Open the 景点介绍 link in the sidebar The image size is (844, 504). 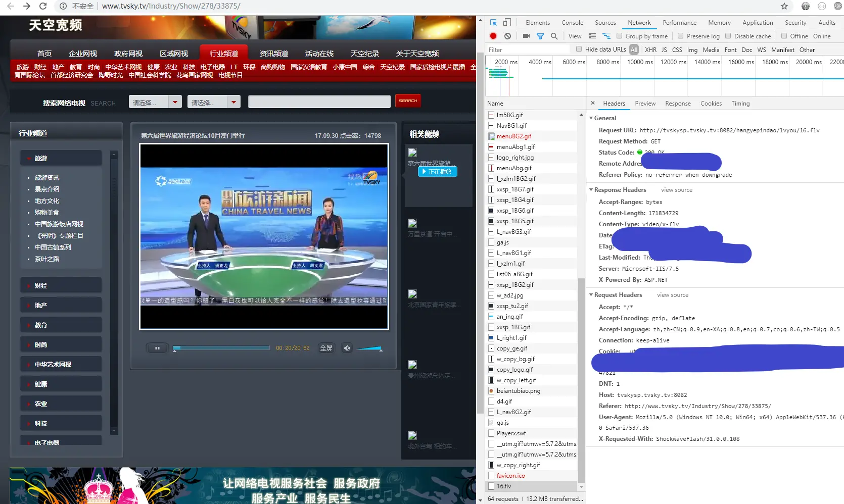(x=47, y=189)
